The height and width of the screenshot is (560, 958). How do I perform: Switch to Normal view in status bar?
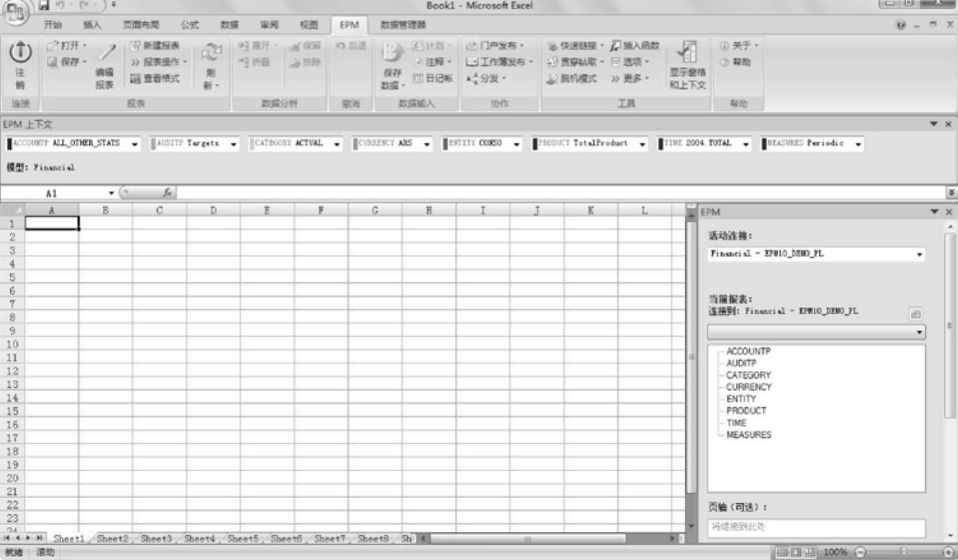[782, 552]
